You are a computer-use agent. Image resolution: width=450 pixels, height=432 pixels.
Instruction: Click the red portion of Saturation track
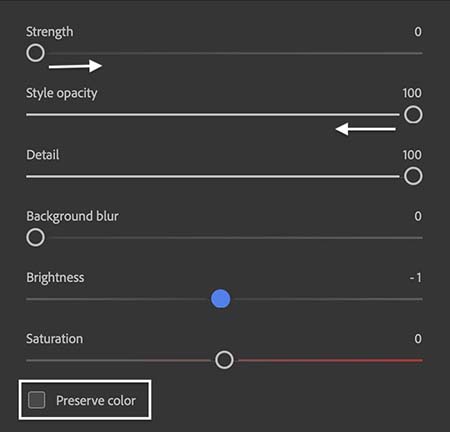click(330, 360)
